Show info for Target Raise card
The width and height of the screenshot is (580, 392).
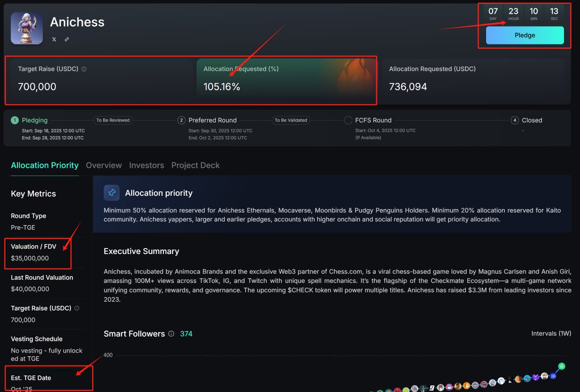pyautogui.click(x=84, y=69)
